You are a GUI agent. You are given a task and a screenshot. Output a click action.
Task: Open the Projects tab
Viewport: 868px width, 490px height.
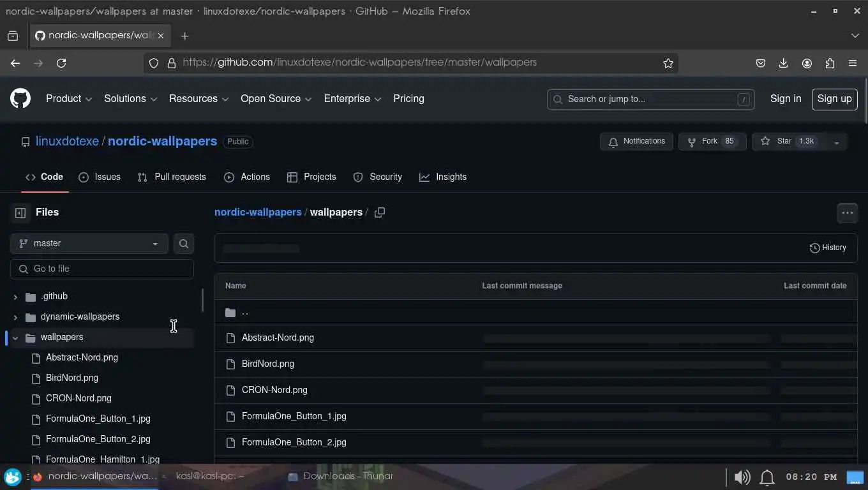[311, 177]
